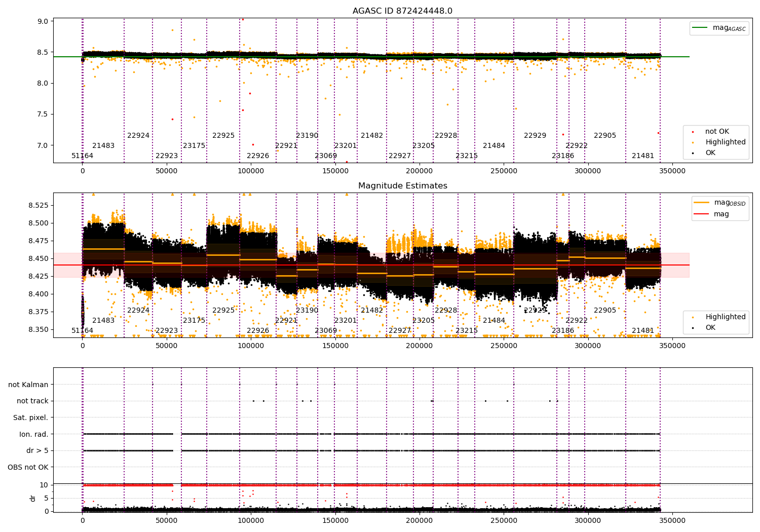Screen dimensions: 760x532
Task: Click OBSID label 23069 in top plot
Action: tap(326, 156)
